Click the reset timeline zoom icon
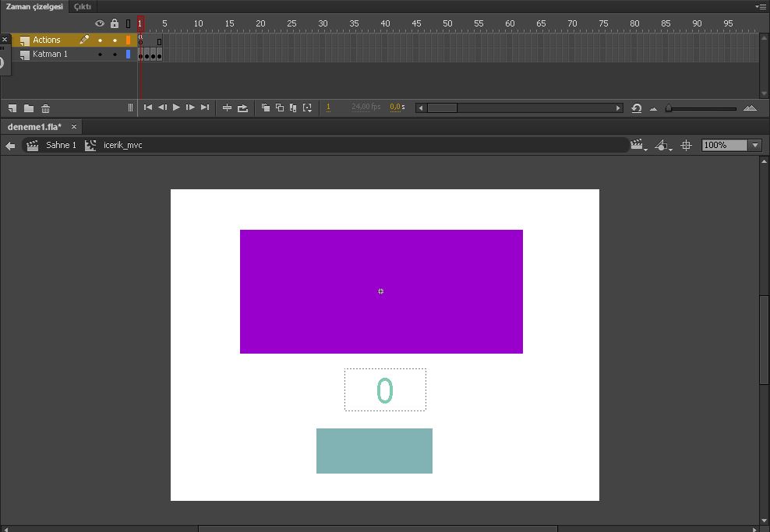Viewport: 770px width, 532px height. tap(637, 108)
